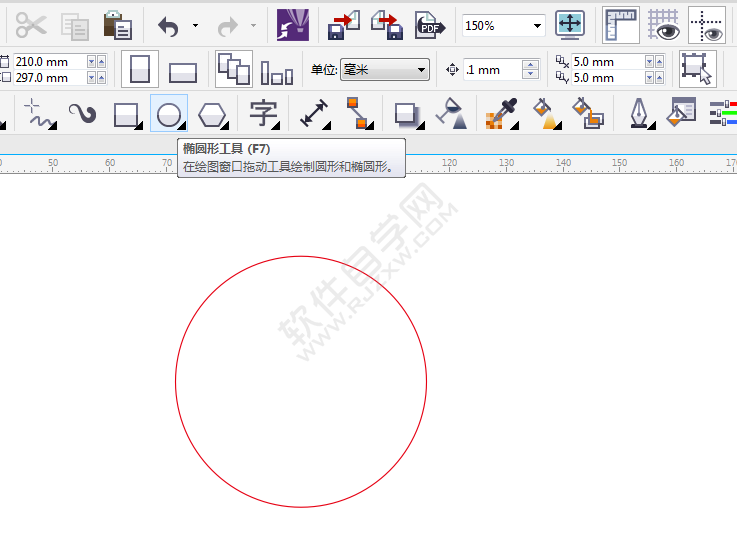Click the page height field 297.0 mm

(x=49, y=78)
